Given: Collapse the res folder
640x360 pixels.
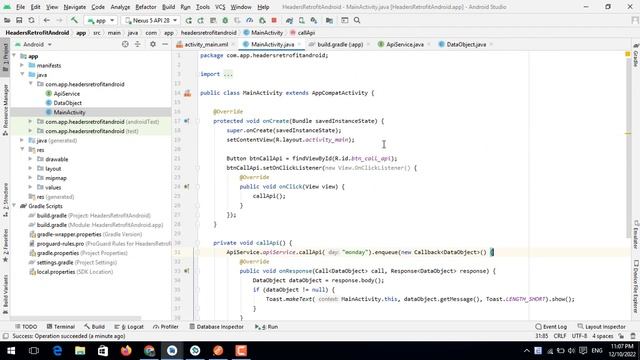Looking at the screenshot, I should tap(22, 150).
